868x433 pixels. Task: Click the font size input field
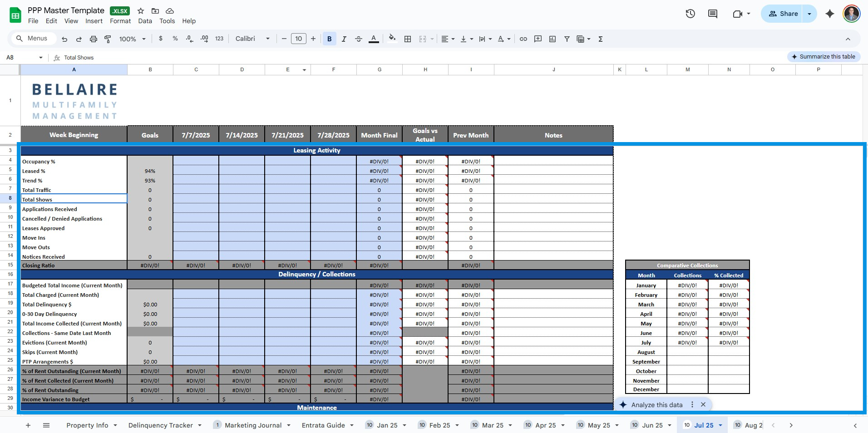(x=298, y=39)
